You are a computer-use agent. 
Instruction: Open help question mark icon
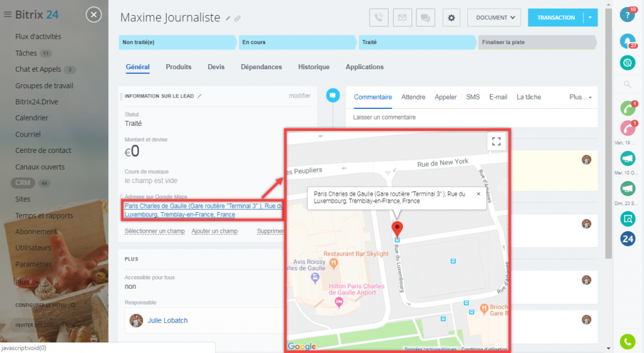tap(627, 15)
